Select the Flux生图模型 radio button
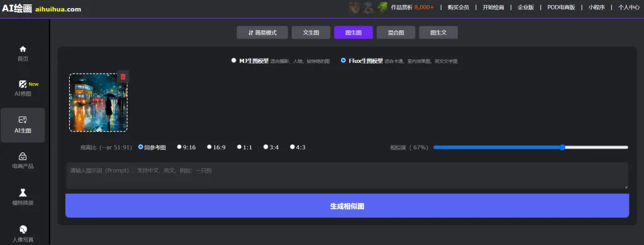The image size is (644, 245). coord(343,60)
